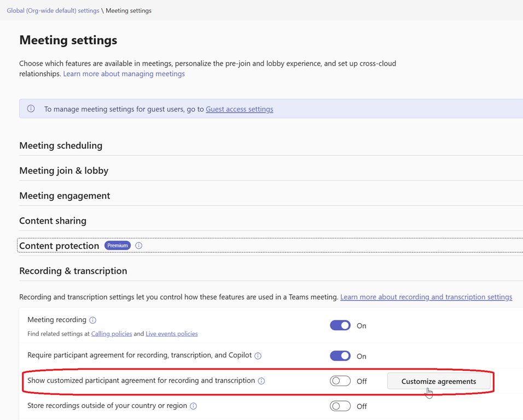Expand the Meeting scheduling section
Image resolution: width=523 pixels, height=420 pixels.
click(x=61, y=145)
